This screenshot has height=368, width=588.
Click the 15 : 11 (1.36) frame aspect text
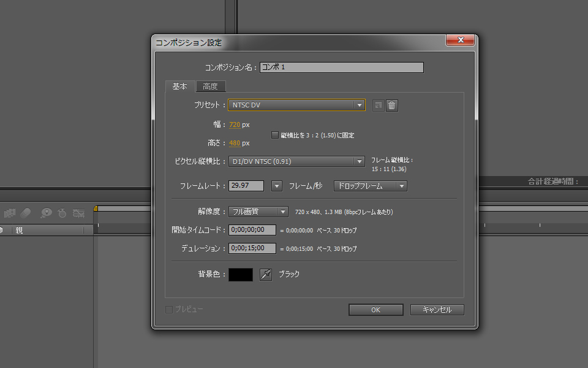389,169
